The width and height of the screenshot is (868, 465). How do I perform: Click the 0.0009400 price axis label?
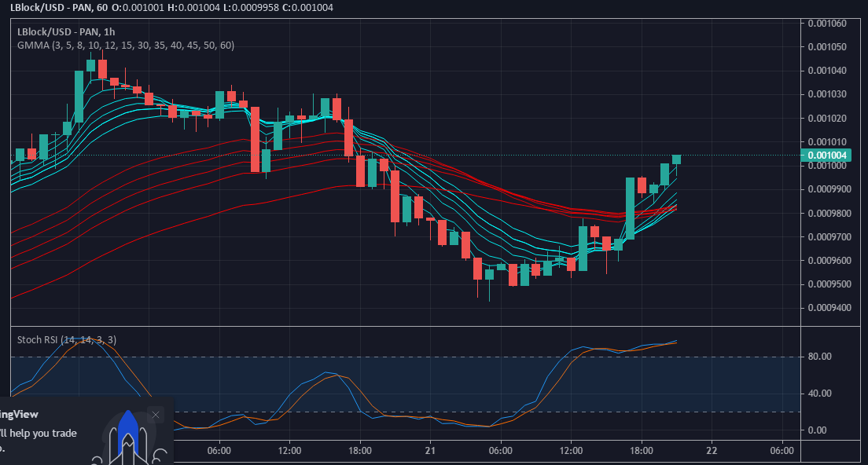[829, 308]
